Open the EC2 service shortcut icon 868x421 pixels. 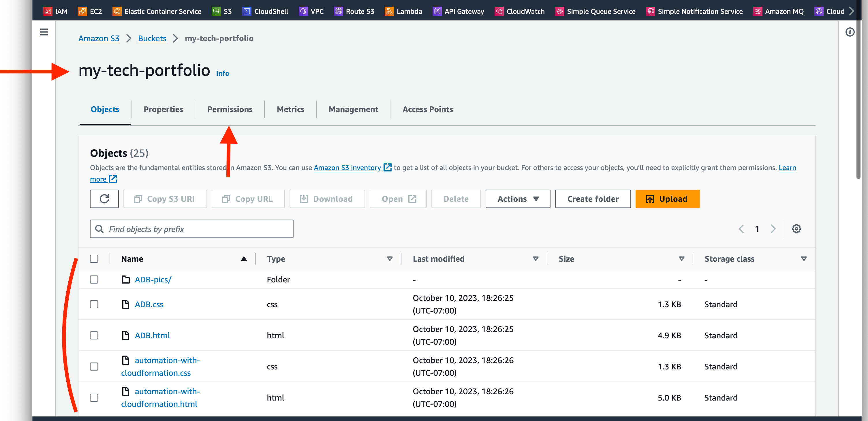tap(82, 11)
